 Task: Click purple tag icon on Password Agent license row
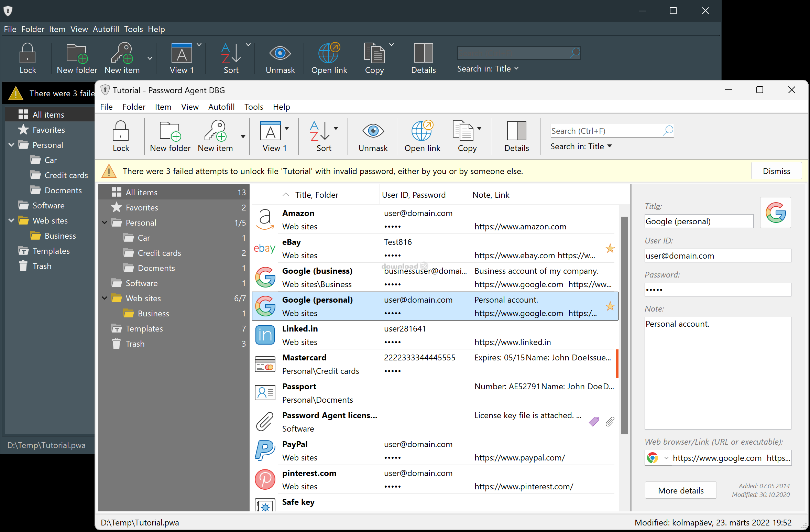(x=594, y=422)
